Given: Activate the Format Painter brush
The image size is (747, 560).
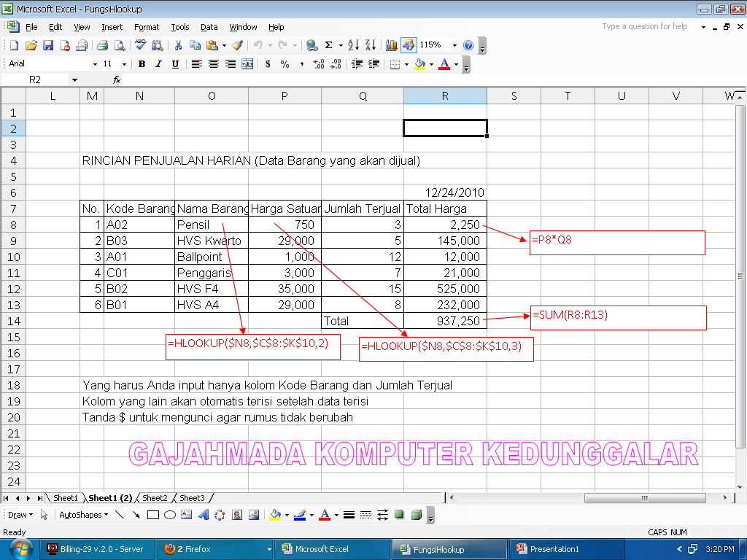Looking at the screenshot, I should 237,45.
